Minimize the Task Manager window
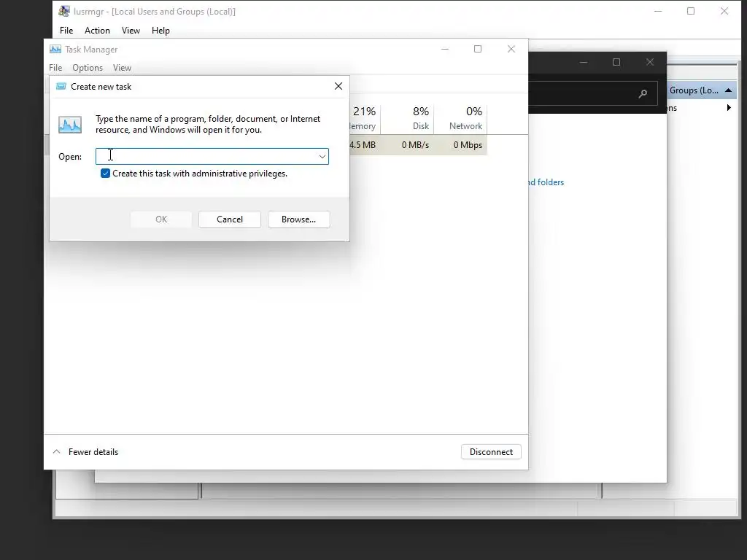The height and width of the screenshot is (560, 747). (445, 49)
